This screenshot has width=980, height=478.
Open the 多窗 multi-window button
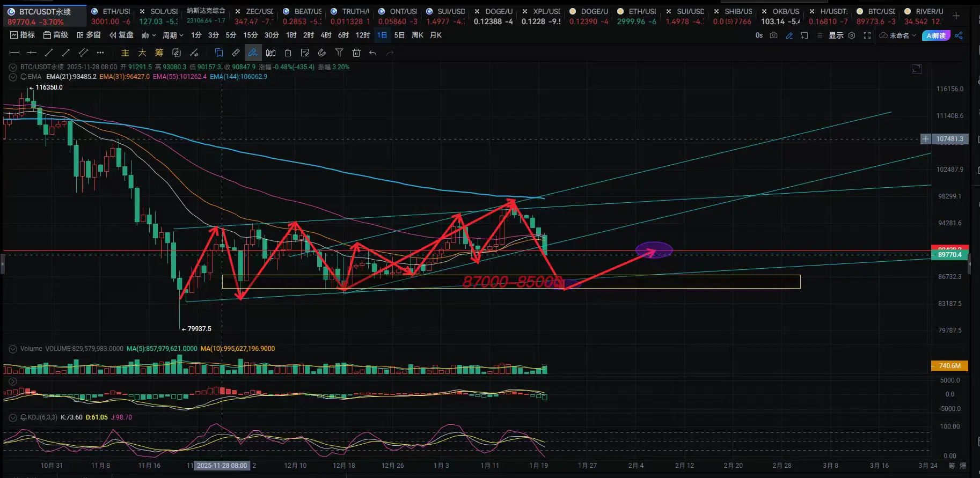pos(89,35)
